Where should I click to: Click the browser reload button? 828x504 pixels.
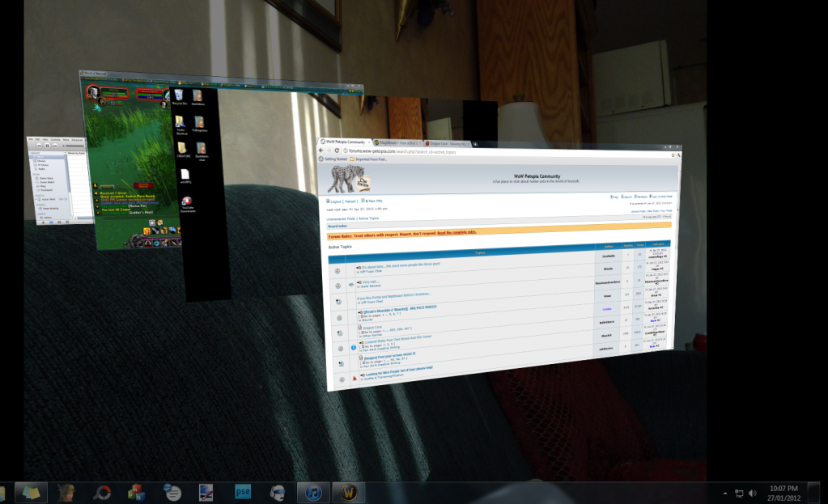337,150
